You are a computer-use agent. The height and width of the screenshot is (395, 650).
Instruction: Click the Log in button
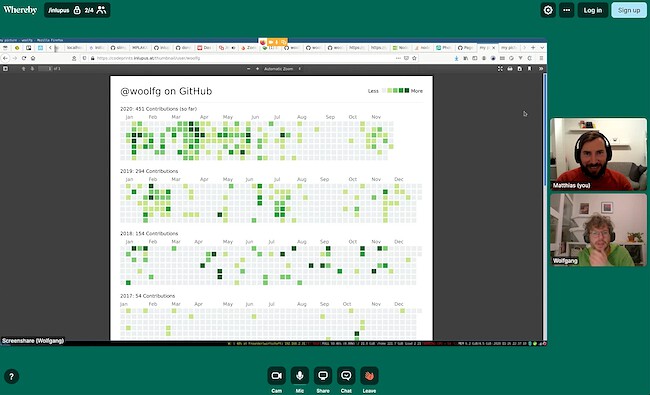593,10
